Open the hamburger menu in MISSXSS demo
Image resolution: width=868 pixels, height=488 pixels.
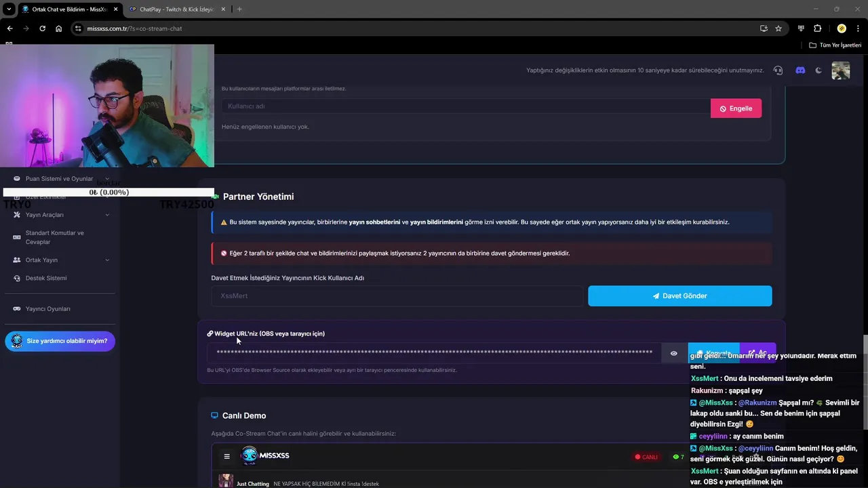click(227, 456)
